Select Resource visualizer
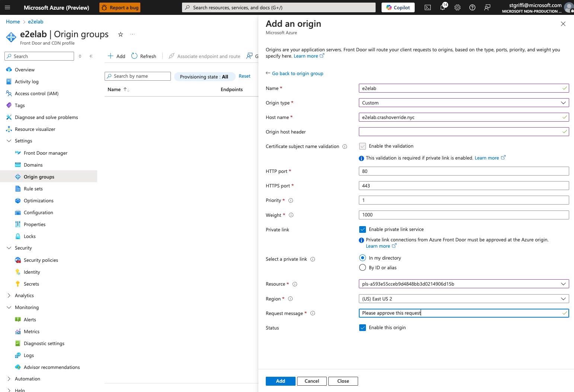574x392 pixels. click(x=35, y=129)
